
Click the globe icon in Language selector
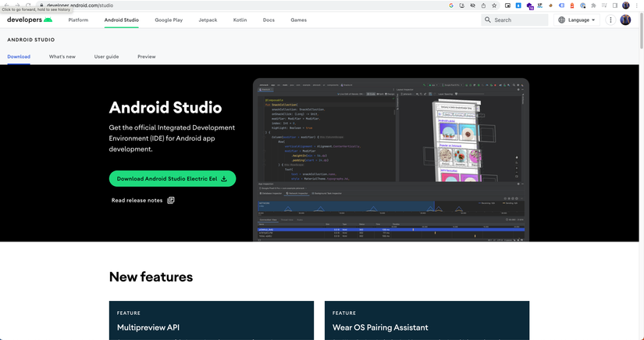[561, 20]
